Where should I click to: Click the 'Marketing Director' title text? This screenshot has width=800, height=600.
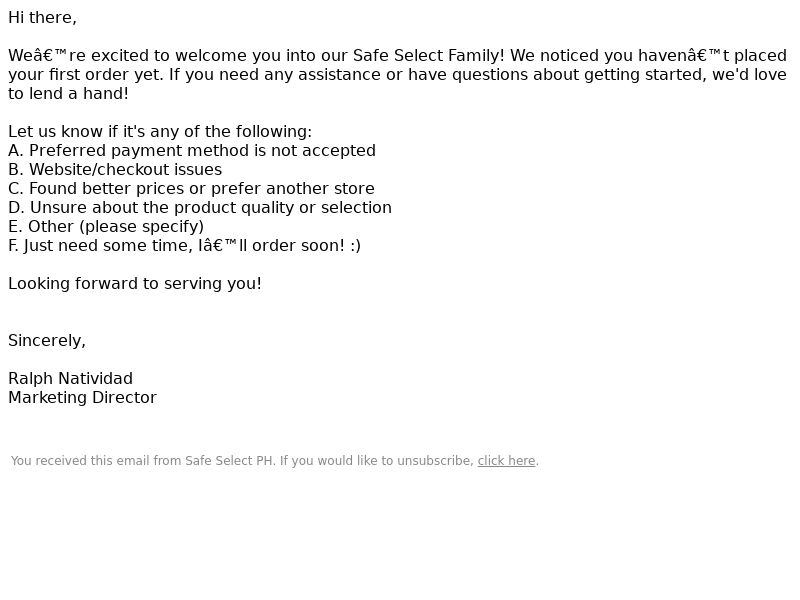point(82,397)
